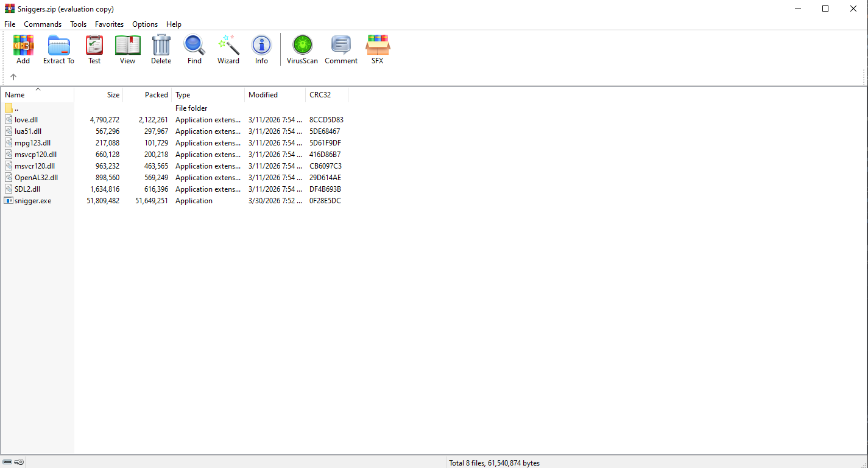
Task: Open the View file tool
Action: tap(128, 45)
